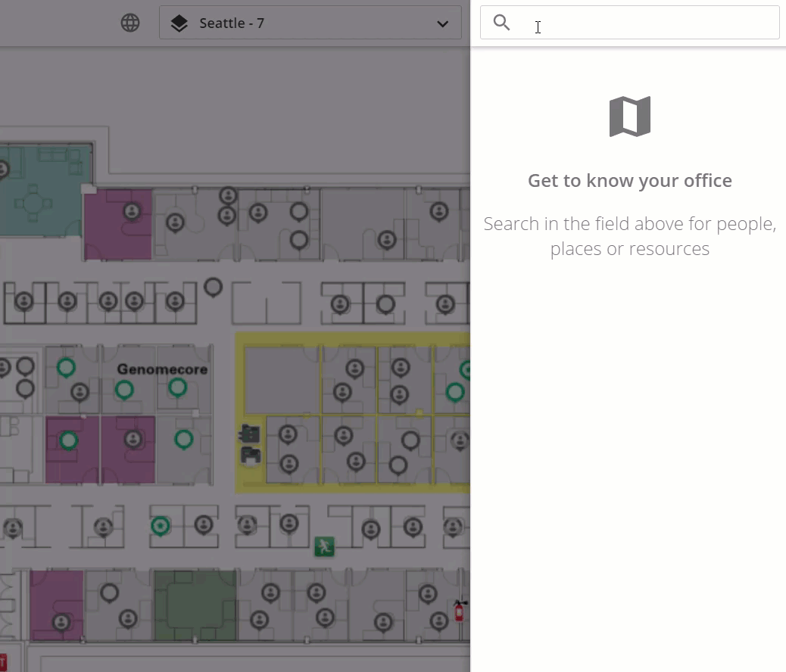Select the green conference room at the bottom
The height and width of the screenshot is (672, 786).
195,605
